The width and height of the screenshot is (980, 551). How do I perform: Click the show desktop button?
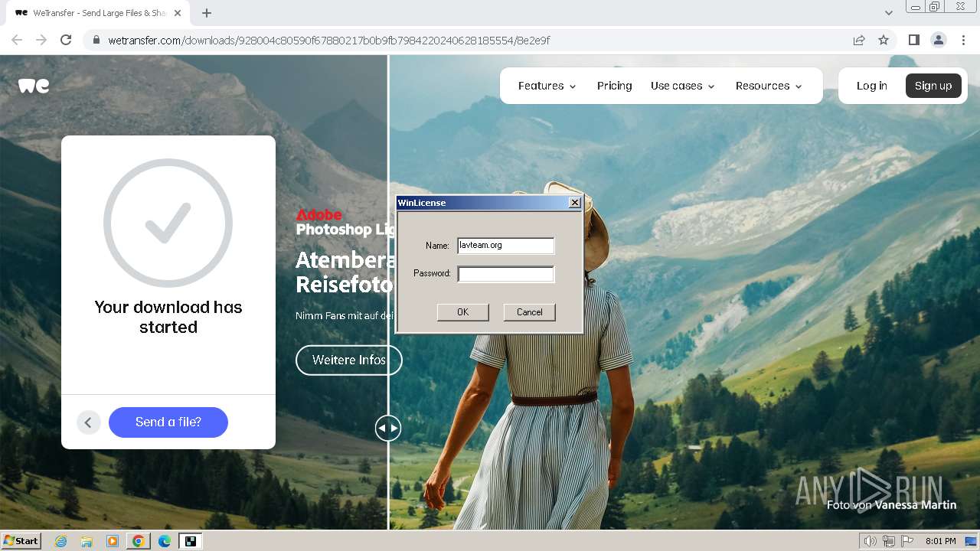[x=971, y=541]
